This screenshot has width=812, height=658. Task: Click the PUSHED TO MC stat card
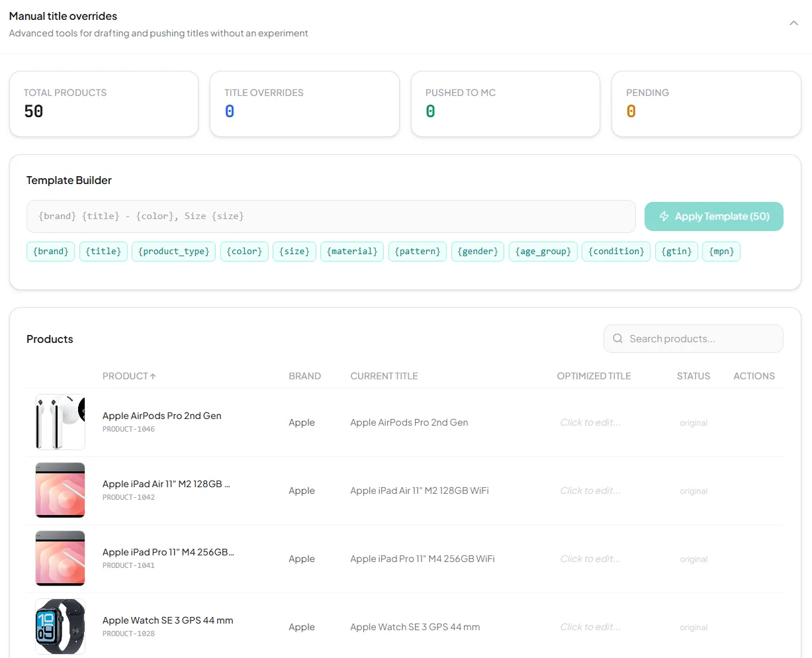(x=506, y=104)
